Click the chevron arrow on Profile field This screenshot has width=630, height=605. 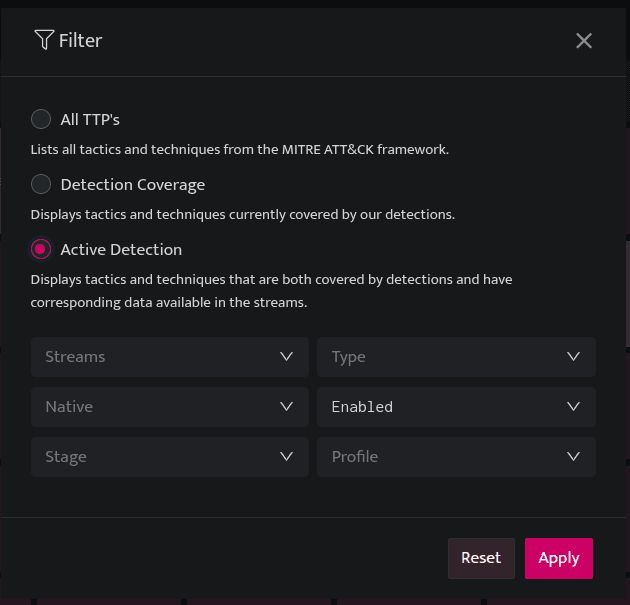(573, 456)
